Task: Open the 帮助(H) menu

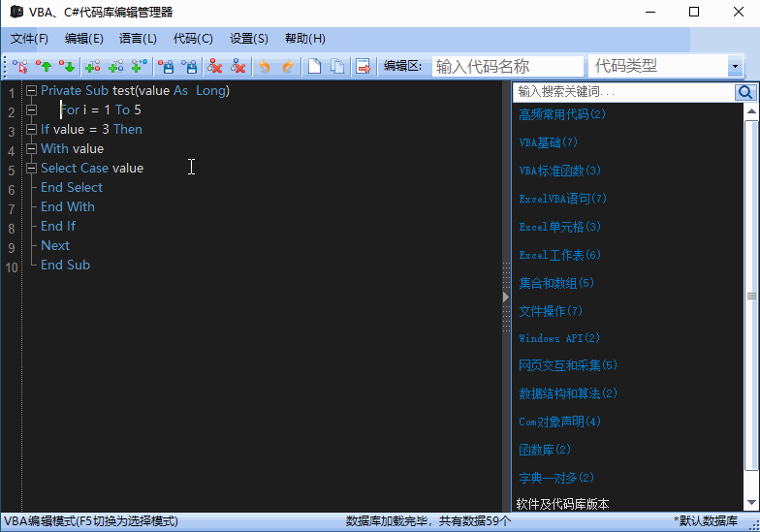Action: point(304,39)
